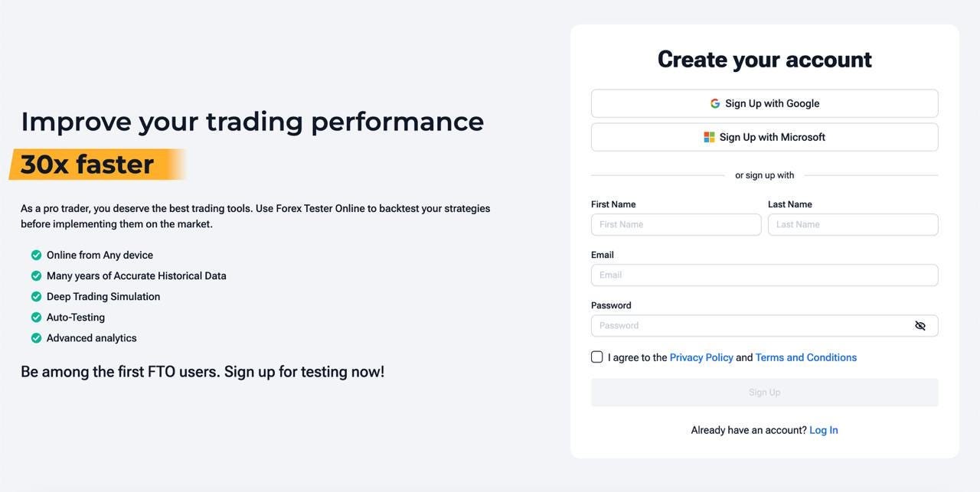Viewport: 980px width, 492px height.
Task: Toggle password visibility eye icon
Action: [x=920, y=325]
